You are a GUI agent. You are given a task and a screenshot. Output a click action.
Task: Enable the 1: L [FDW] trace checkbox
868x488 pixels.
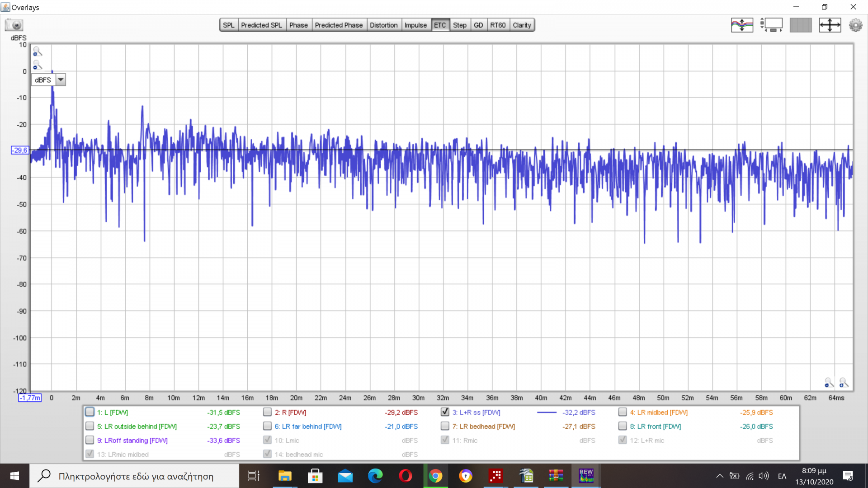coord(90,412)
